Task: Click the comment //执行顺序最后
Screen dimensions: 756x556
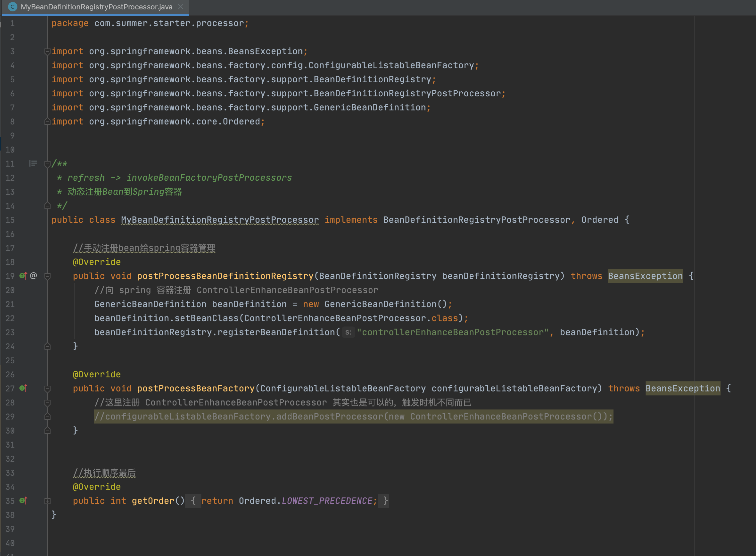Action: pos(104,473)
